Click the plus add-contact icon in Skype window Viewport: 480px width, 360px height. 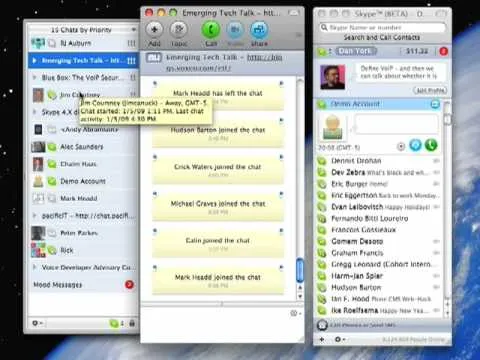click(322, 339)
